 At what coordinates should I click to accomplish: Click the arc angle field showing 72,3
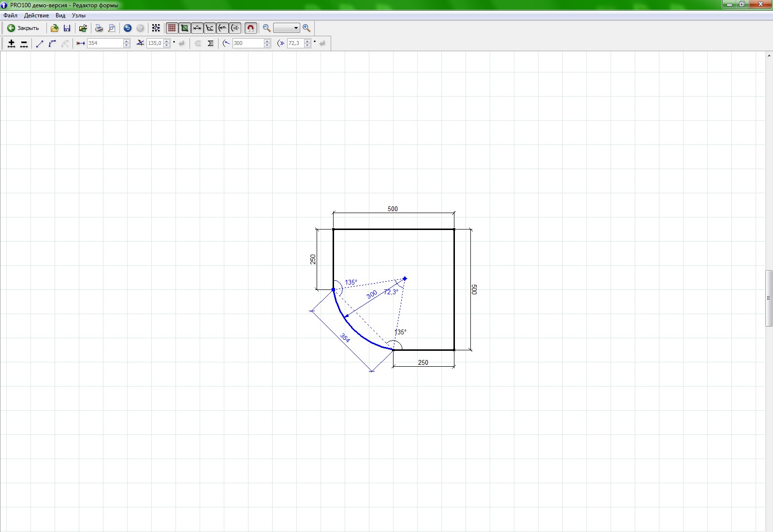(x=295, y=43)
